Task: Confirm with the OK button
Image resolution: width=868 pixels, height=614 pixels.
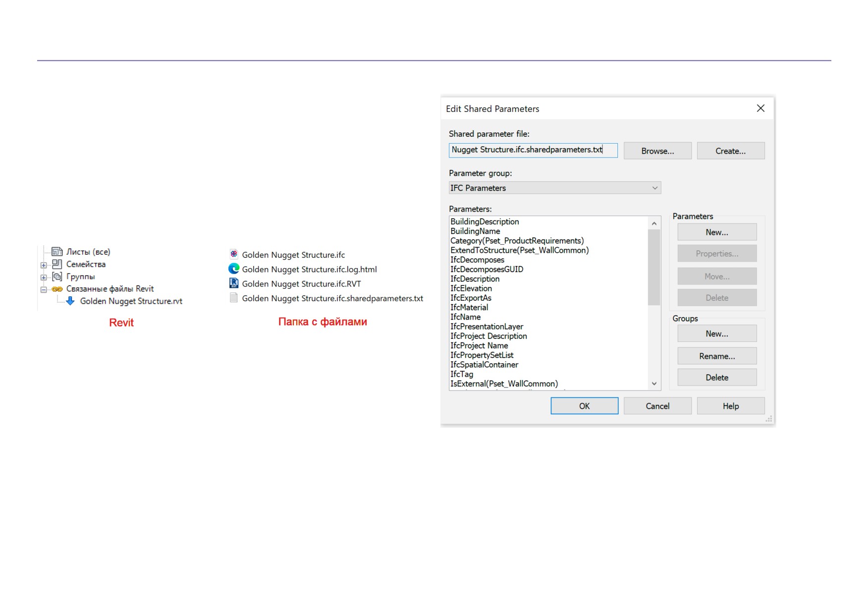Action: [x=585, y=406]
